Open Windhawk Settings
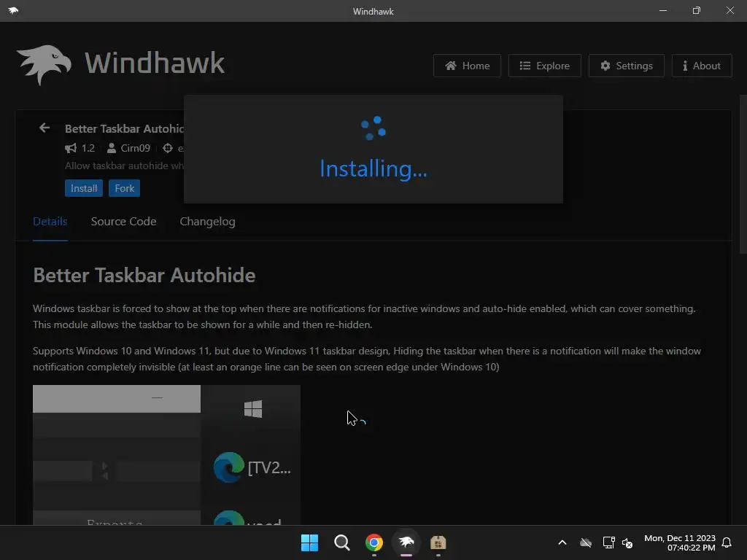Screen dimensions: 747x560 (626, 66)
